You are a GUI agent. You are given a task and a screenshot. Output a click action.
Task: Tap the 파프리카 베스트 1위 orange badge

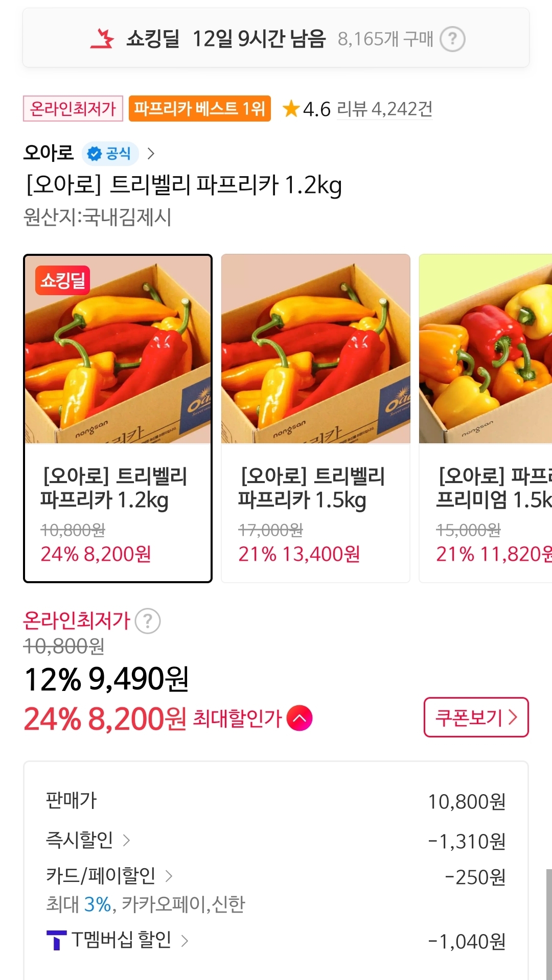(x=199, y=108)
